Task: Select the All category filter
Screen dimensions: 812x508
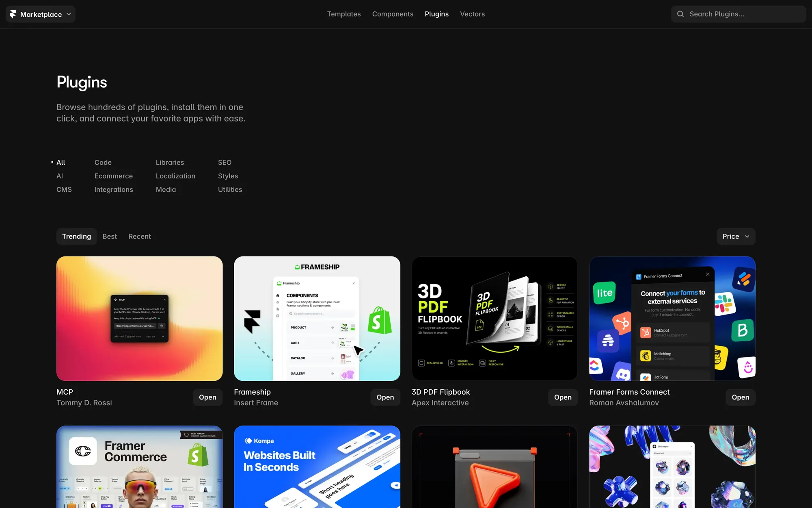Action: point(60,163)
